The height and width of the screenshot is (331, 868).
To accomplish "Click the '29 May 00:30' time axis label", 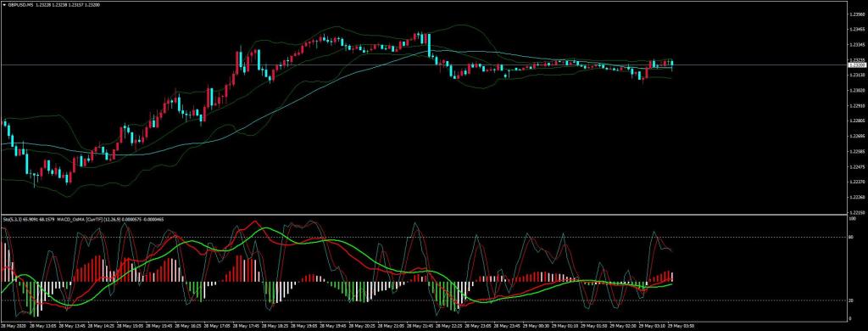I will coord(537,326).
